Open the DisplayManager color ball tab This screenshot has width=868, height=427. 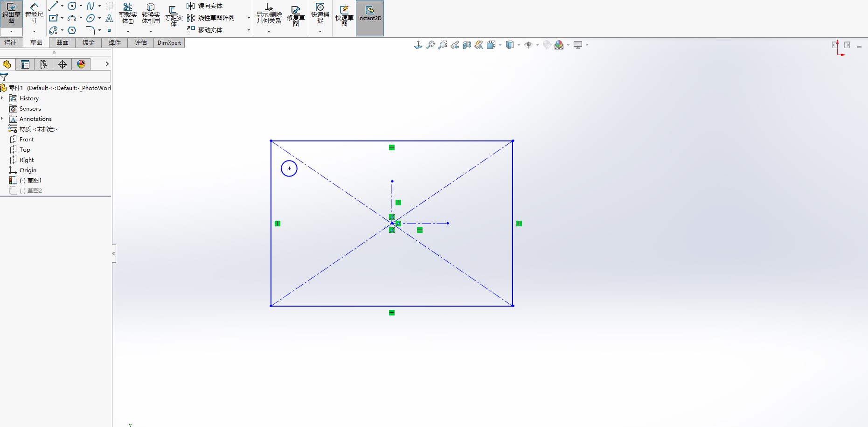[81, 64]
